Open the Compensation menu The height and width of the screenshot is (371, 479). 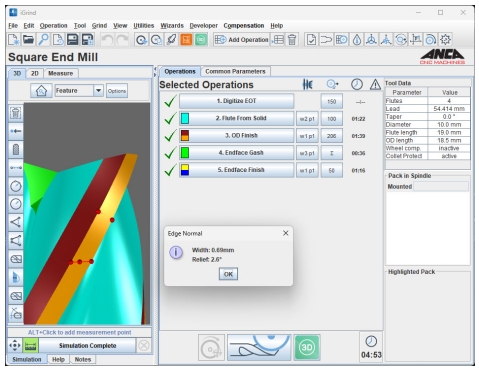tap(243, 26)
